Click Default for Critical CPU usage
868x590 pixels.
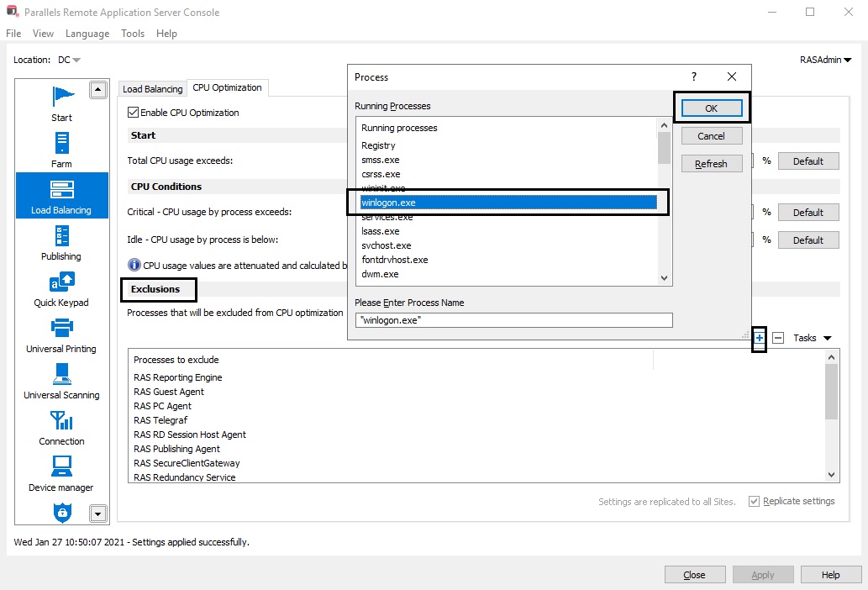[808, 212]
